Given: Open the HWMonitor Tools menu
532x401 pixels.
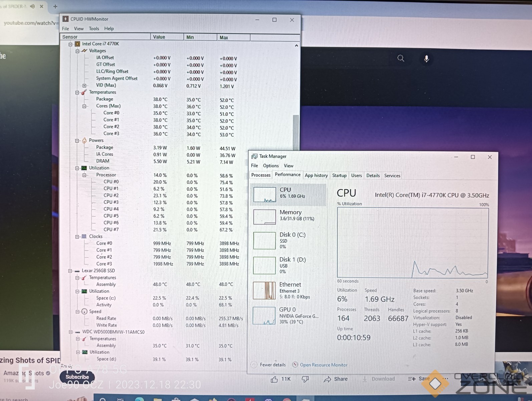Looking at the screenshot, I should click(94, 29).
